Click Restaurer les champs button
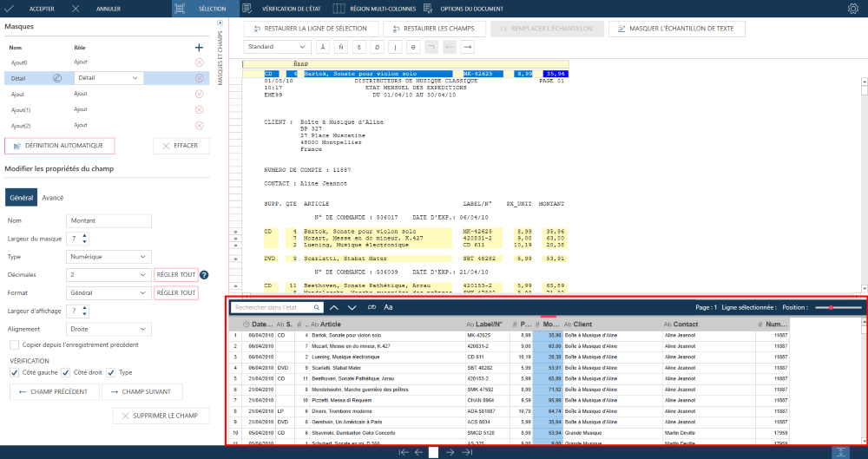Image resolution: width=868 pixels, height=459 pixels. (x=432, y=29)
